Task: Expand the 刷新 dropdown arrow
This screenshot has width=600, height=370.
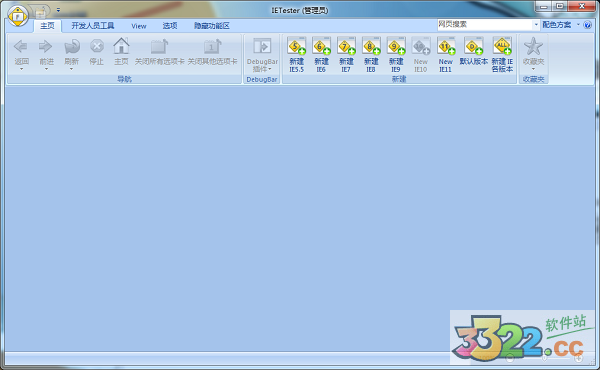Action: coord(72,69)
